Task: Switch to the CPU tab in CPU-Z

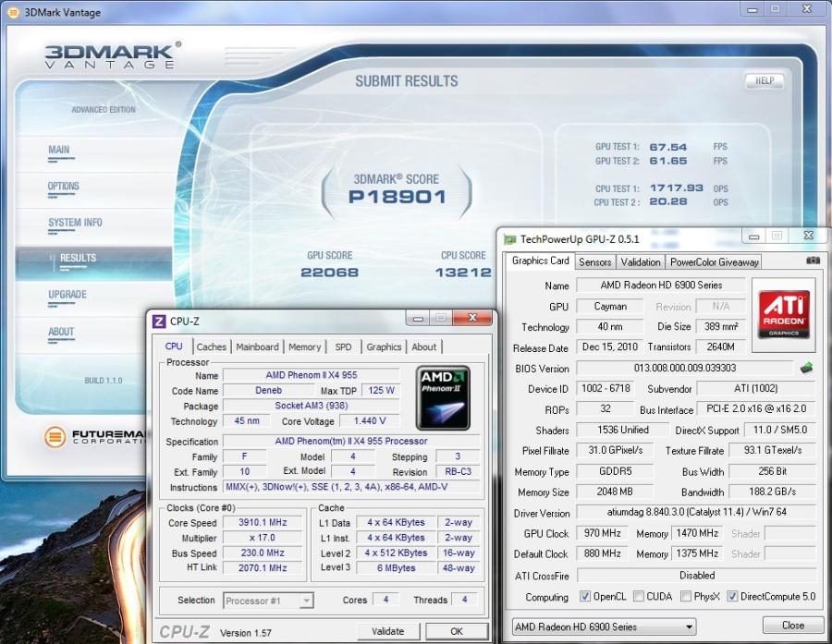Action: (x=174, y=346)
